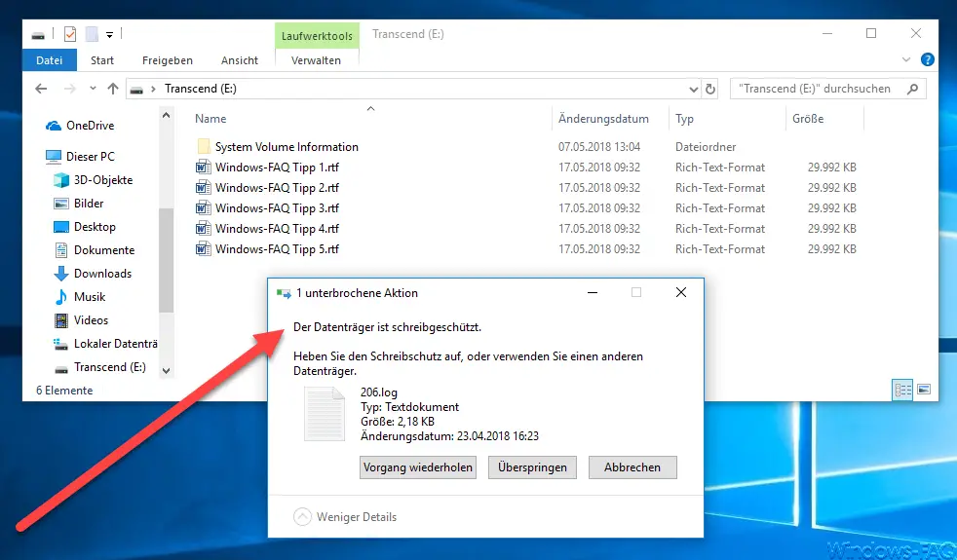Screen dimensions: 957x560
Task: Switch to the Ansicht ribbon tab
Action: [x=240, y=60]
